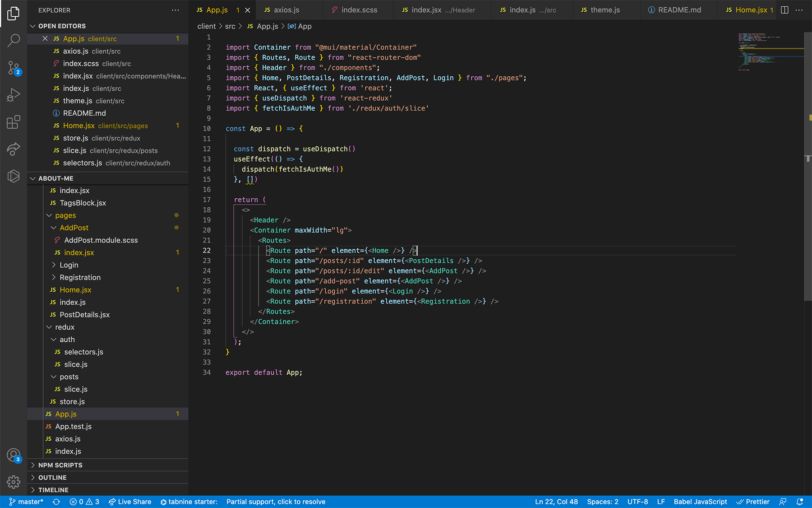This screenshot has height=508, width=812.
Task: Synchronize changes in status bar
Action: [56, 502]
